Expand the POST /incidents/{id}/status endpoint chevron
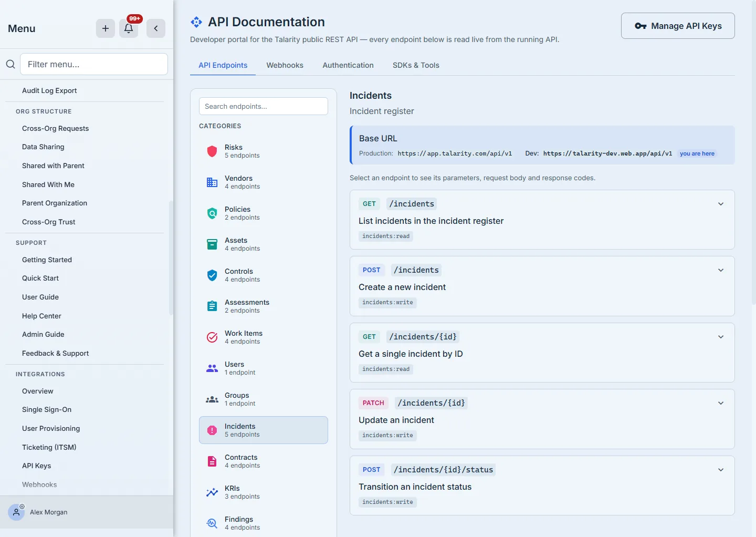This screenshot has width=756, height=537. point(721,470)
